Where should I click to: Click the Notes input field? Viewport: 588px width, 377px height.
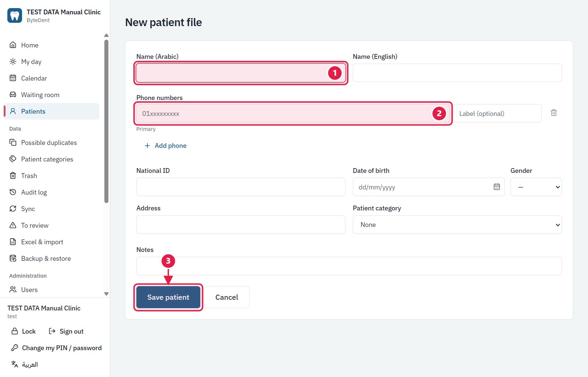[349, 266]
